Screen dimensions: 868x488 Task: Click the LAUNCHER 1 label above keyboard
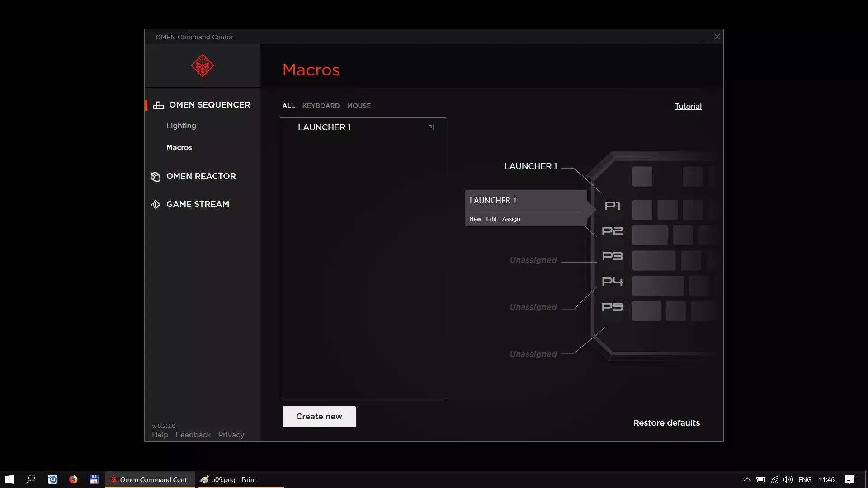pyautogui.click(x=530, y=166)
